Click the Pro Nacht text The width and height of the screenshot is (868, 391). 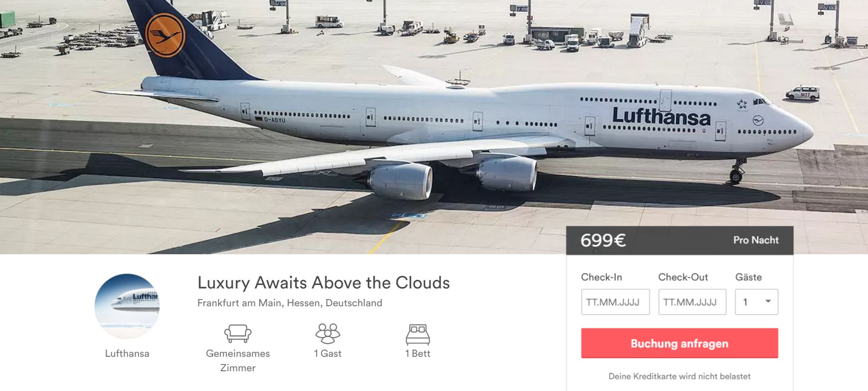click(756, 240)
